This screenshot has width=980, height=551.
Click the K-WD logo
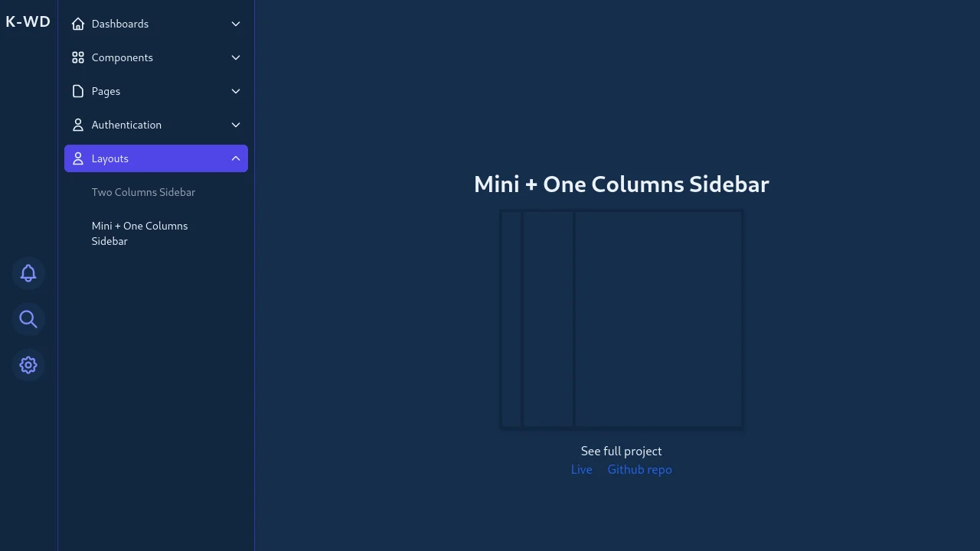point(28,21)
